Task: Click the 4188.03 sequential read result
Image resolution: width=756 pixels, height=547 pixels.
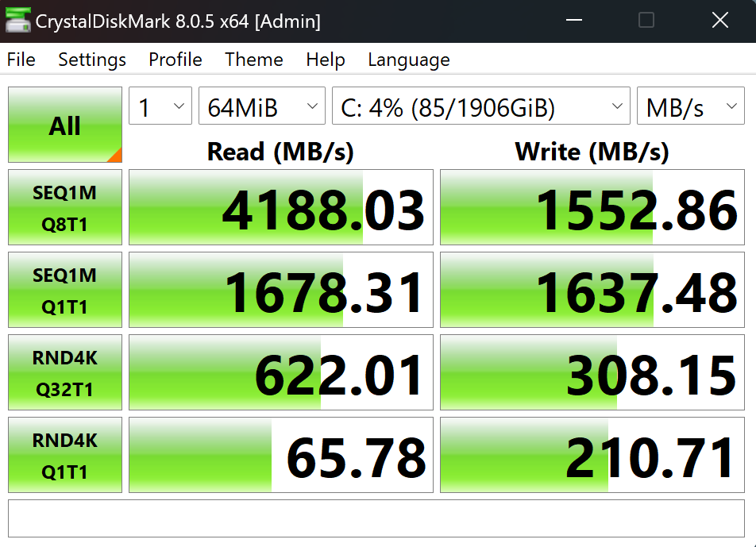Action: [x=281, y=207]
